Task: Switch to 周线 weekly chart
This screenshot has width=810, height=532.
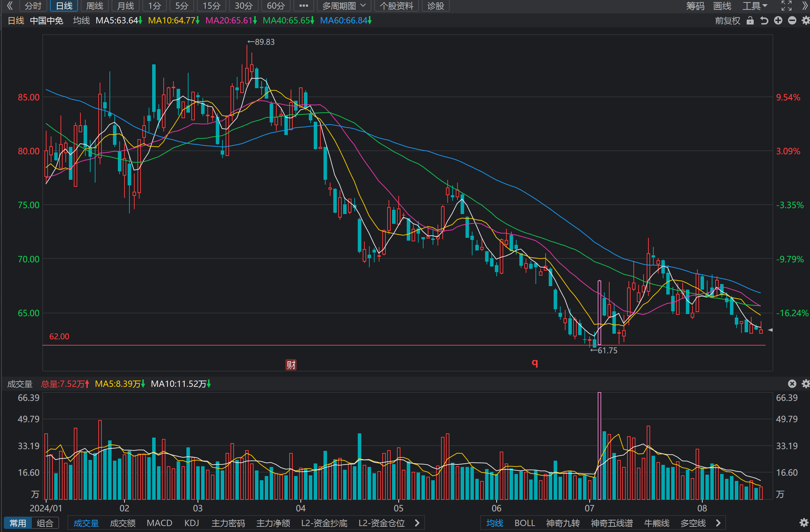Action: pyautogui.click(x=94, y=6)
